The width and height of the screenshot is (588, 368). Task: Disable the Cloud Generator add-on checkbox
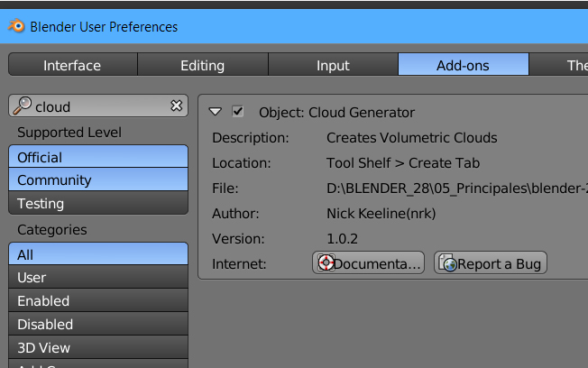pyautogui.click(x=238, y=112)
